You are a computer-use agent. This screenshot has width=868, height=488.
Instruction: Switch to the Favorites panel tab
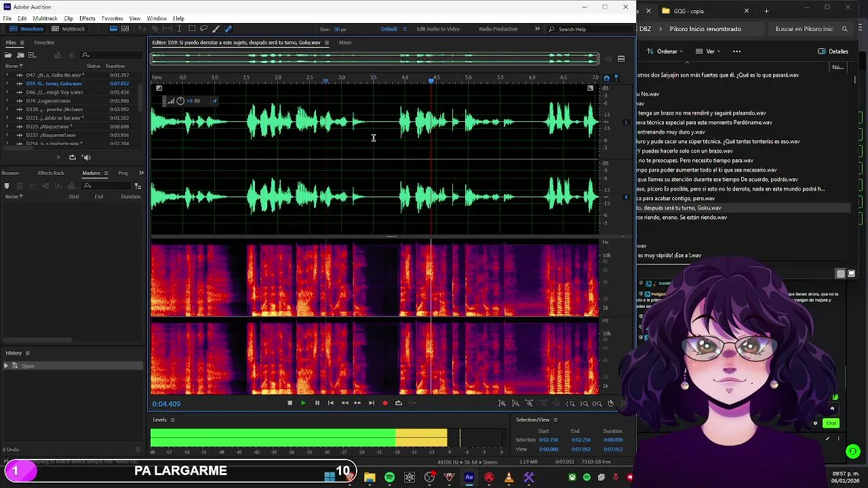(x=44, y=43)
